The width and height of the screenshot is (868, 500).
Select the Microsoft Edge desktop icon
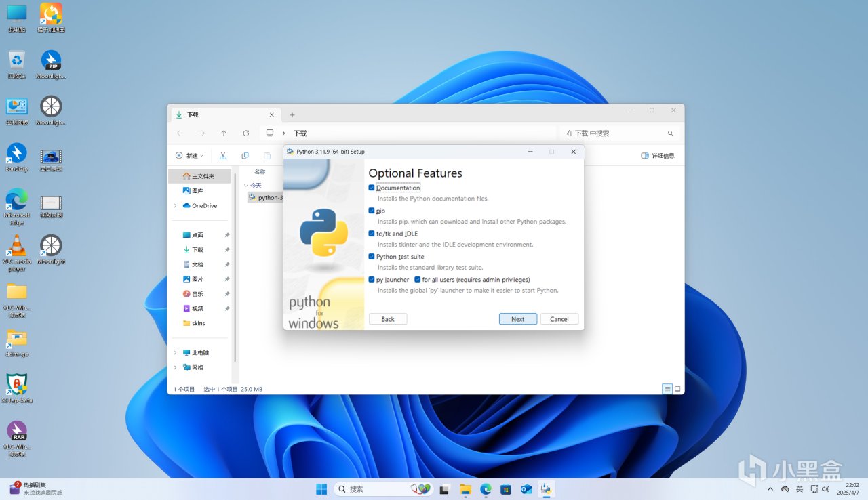click(17, 207)
